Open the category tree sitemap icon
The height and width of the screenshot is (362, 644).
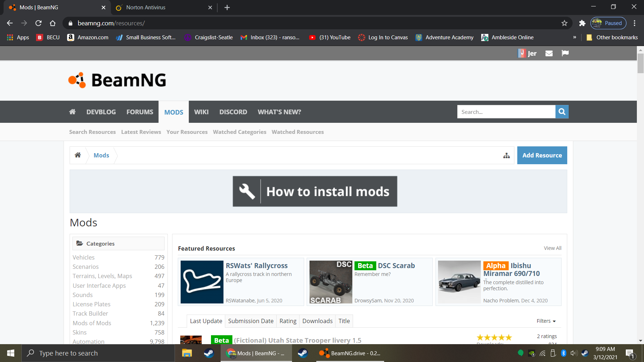[507, 155]
